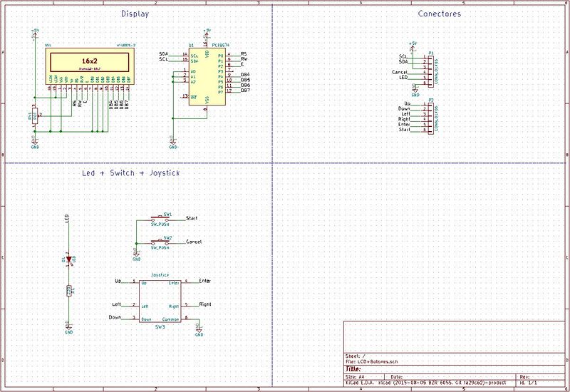Click the +5V power symbol above the LCD
Screen dimensions: 570x392
(x=35, y=33)
